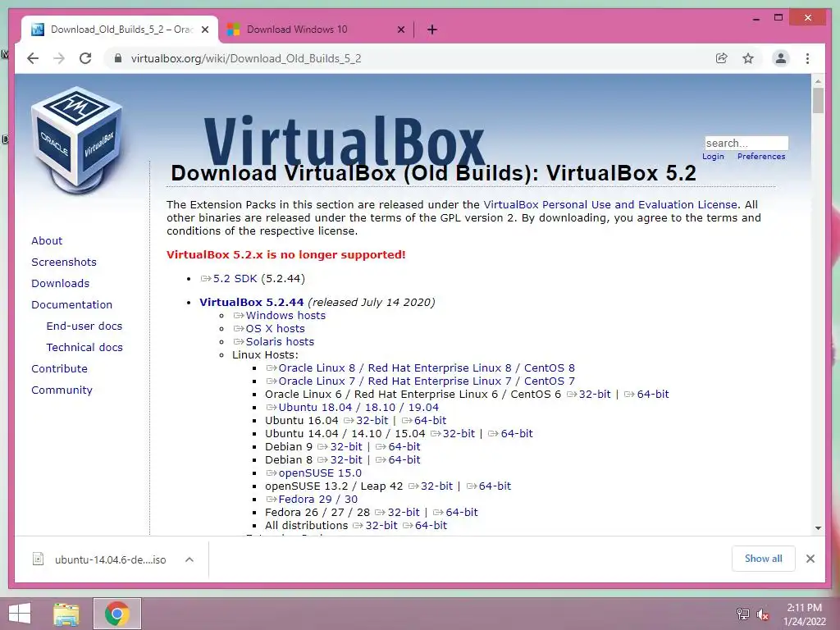Screen dimensions: 840x630
Task: Close the Download_Old_Builds_5_2 tab
Action: point(205,30)
